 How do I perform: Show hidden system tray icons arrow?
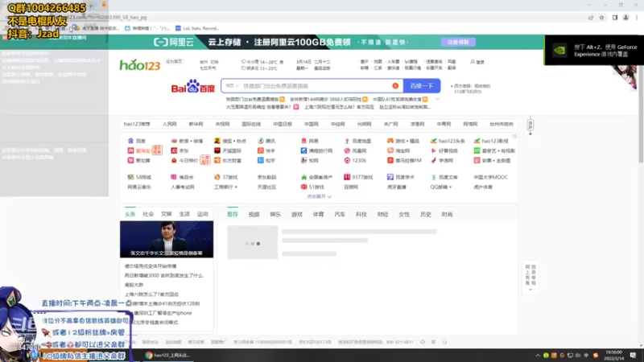pyautogui.click(x=538, y=356)
